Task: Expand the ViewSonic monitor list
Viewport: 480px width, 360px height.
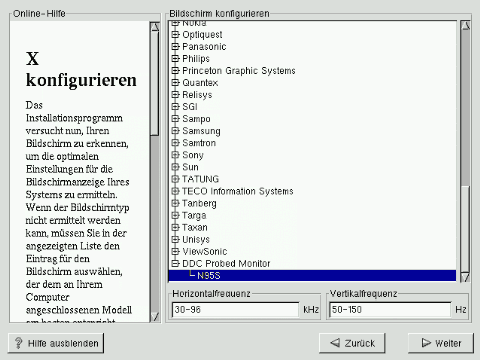Action: [175, 251]
